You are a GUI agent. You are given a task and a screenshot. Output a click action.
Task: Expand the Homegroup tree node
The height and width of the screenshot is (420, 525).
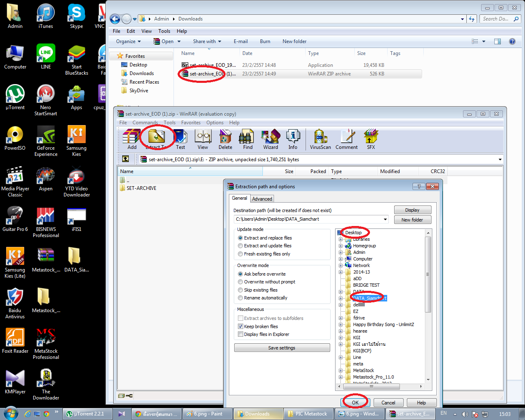340,246
